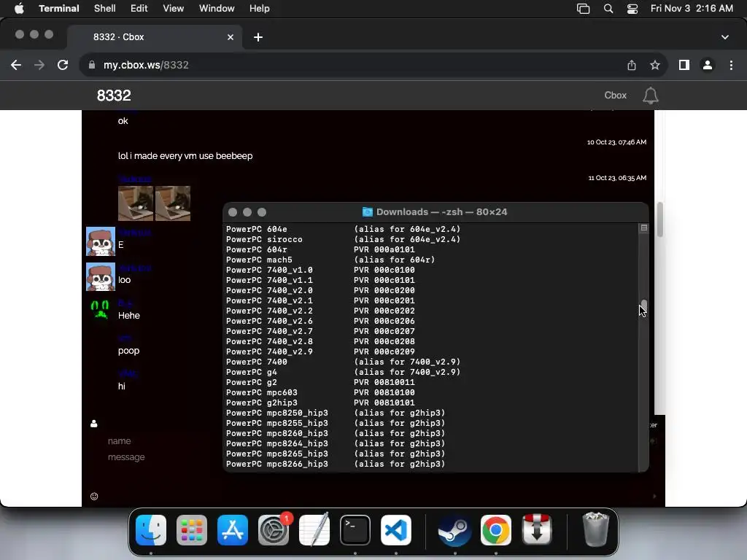Go back in browser history
This screenshot has height=560, width=747.
tap(16, 65)
